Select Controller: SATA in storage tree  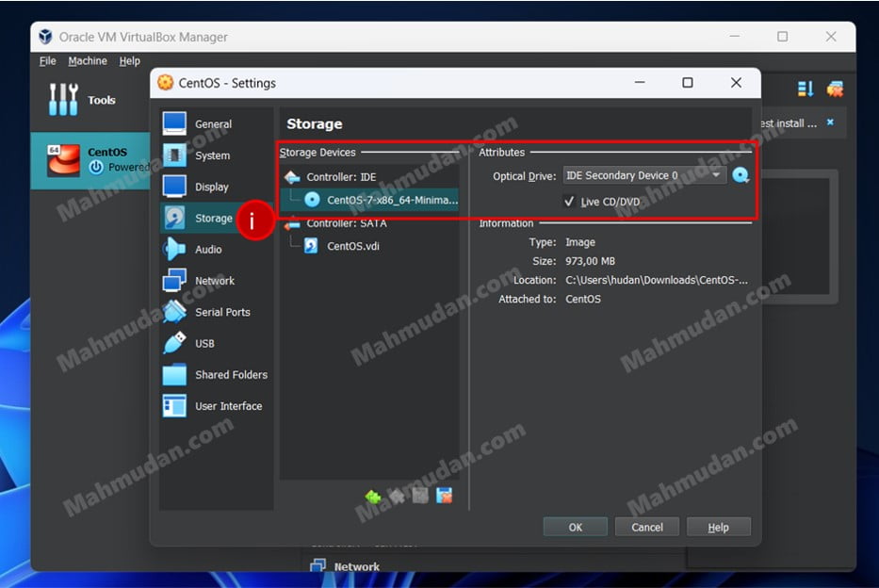tap(369, 223)
